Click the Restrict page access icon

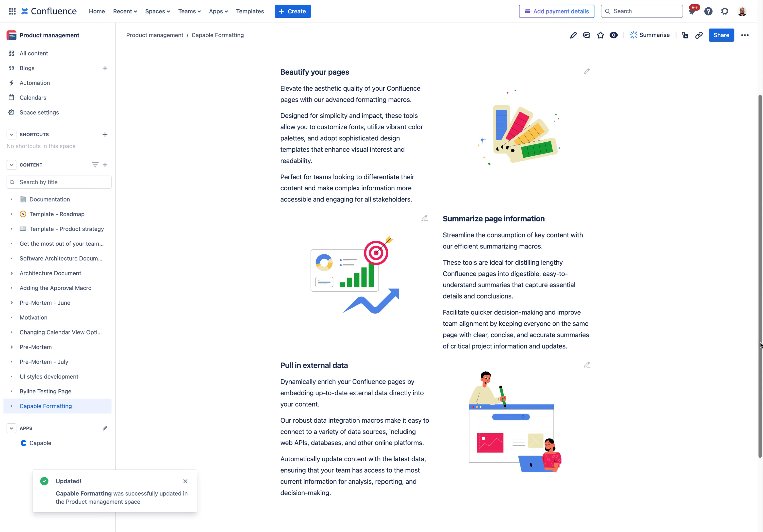pos(685,35)
